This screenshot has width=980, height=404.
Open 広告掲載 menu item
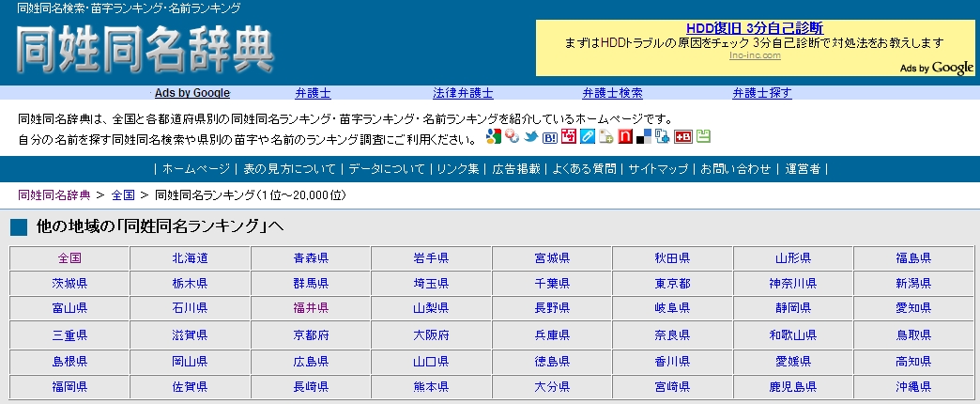point(516,169)
